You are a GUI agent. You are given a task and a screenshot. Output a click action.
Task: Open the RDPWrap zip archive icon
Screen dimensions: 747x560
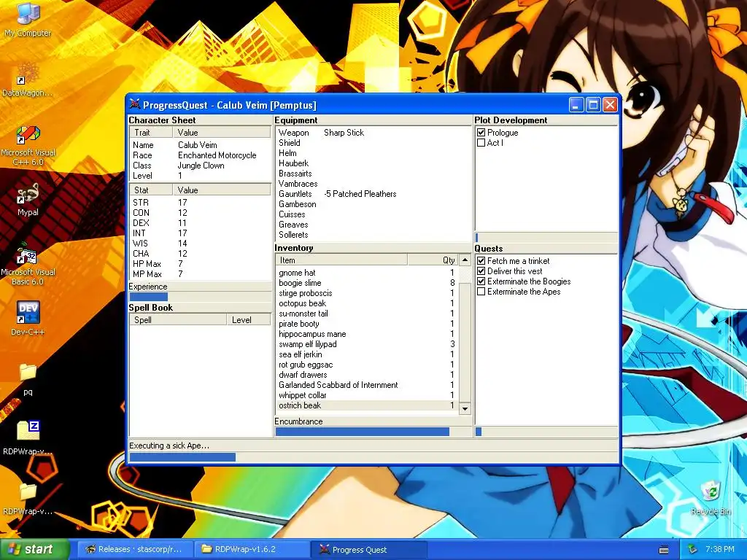(x=28, y=437)
